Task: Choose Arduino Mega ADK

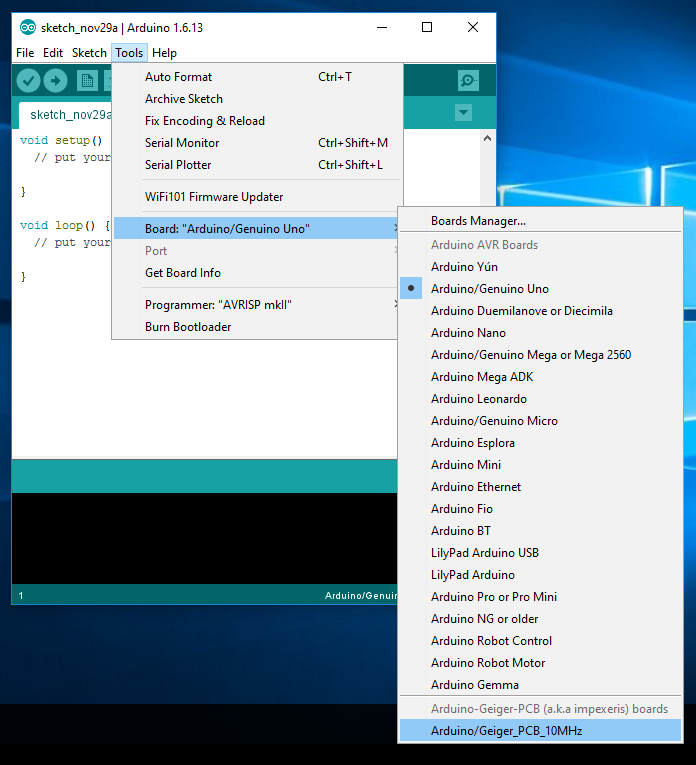Action: [x=540, y=377]
